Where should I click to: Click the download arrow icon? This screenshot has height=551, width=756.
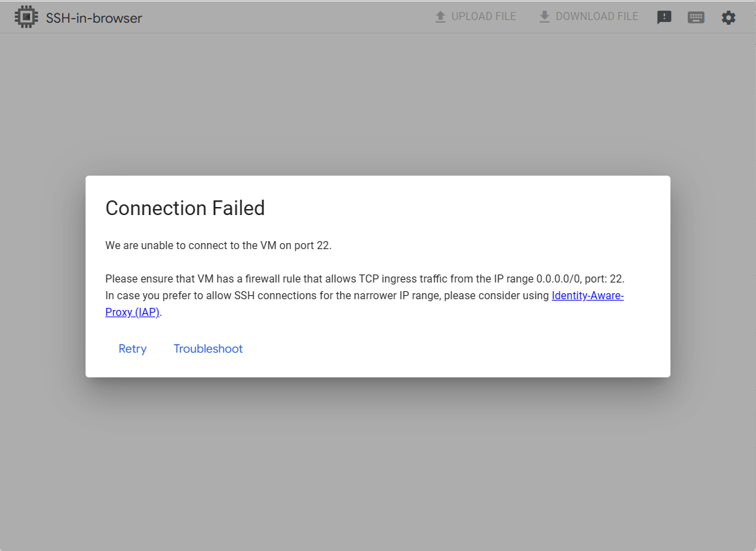544,17
